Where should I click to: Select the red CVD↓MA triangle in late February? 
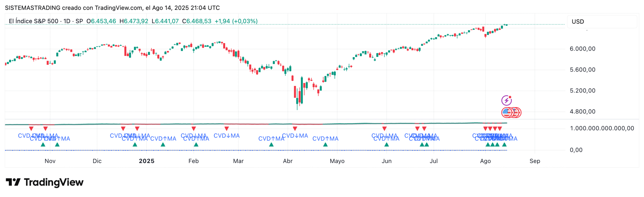[x=226, y=129]
